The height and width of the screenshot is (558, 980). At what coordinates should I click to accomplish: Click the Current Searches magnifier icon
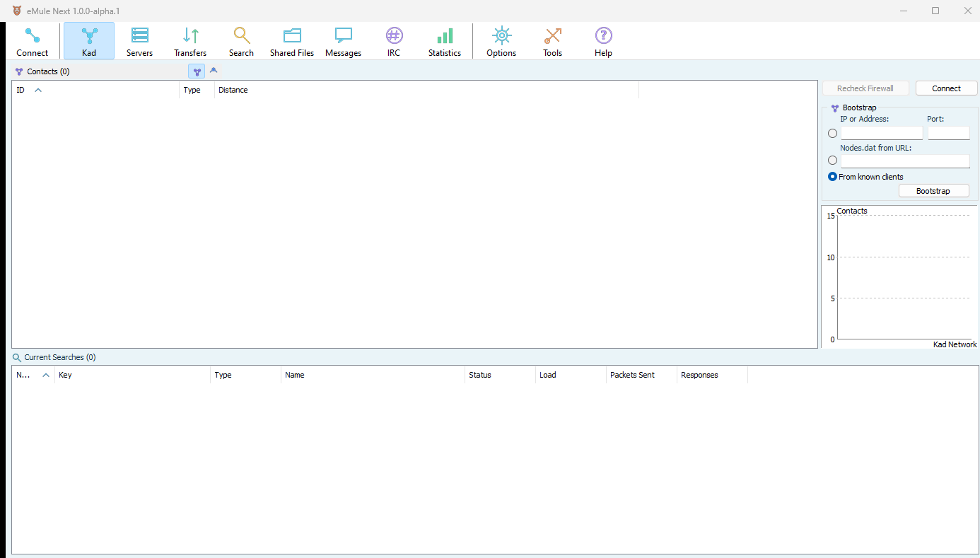pos(17,358)
